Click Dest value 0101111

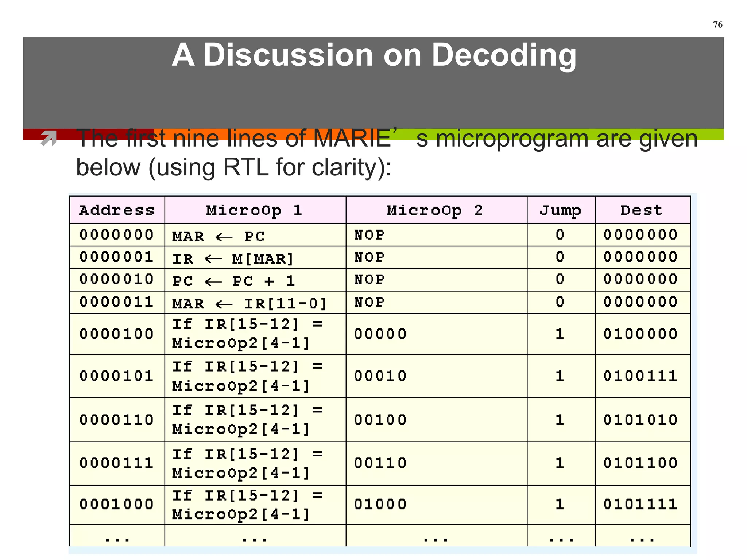640,505
